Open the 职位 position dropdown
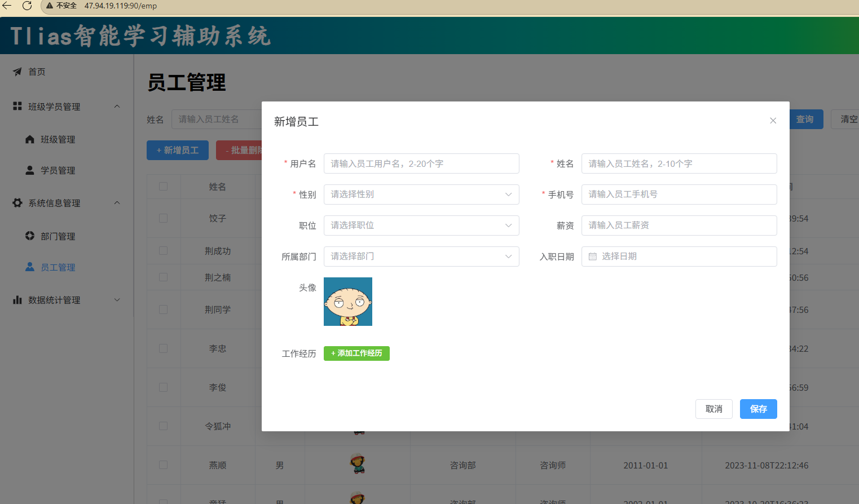Image resolution: width=859 pixels, height=504 pixels. point(421,226)
